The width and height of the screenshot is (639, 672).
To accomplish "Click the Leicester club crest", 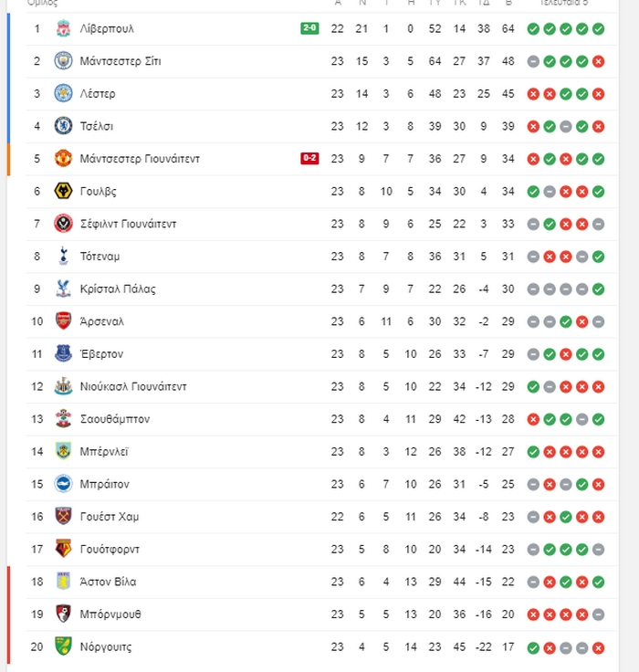I will 63,93.
